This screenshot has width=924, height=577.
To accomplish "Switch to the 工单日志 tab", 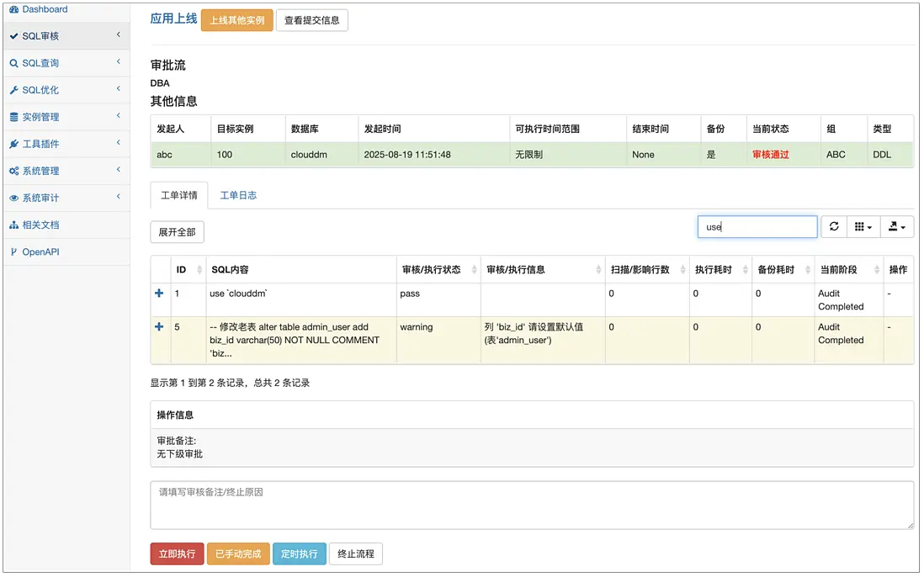I will pyautogui.click(x=238, y=195).
